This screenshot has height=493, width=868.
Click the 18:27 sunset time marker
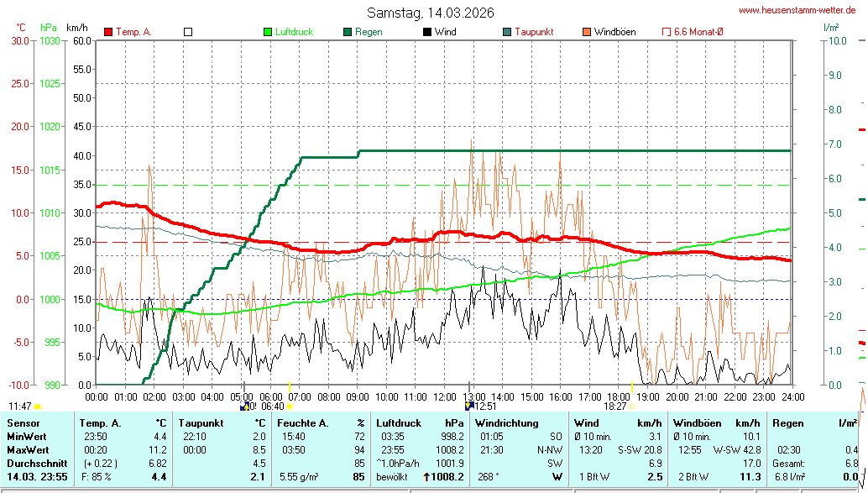pyautogui.click(x=614, y=406)
